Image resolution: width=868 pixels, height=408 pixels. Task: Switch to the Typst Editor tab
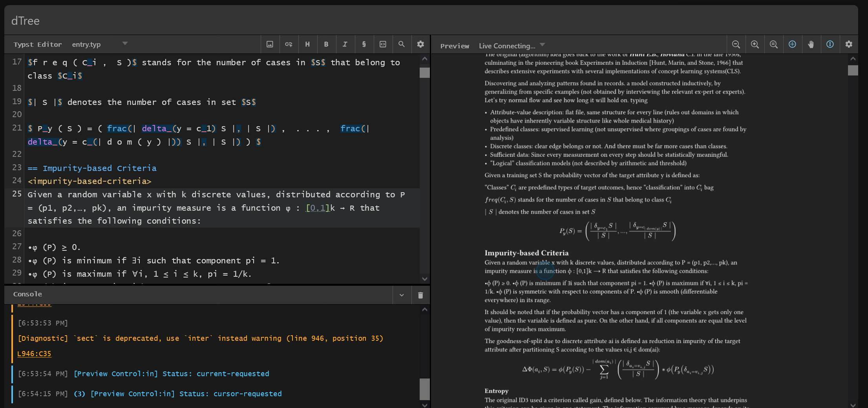click(37, 44)
